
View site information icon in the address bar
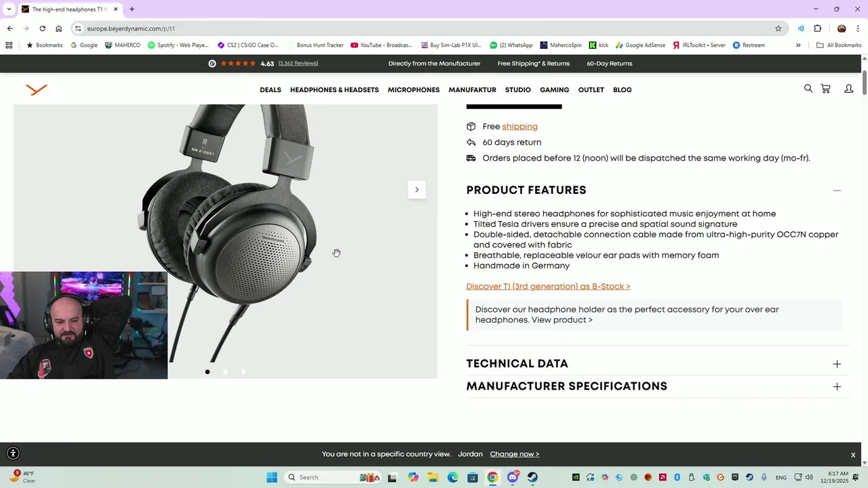coord(78,28)
